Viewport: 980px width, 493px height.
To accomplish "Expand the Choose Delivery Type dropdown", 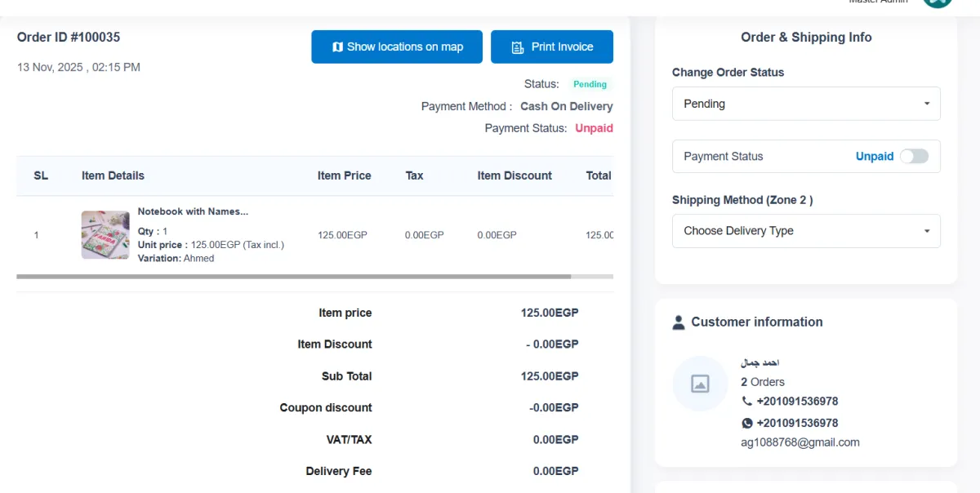I will tap(806, 231).
